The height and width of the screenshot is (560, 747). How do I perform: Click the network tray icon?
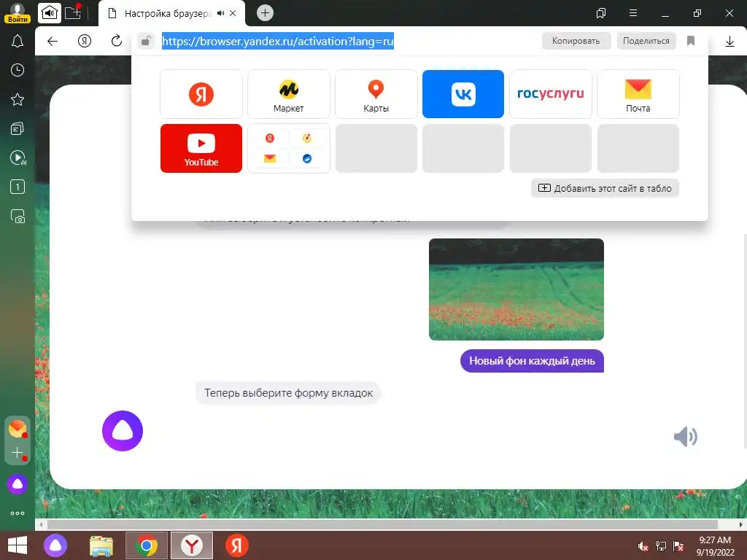(x=661, y=546)
